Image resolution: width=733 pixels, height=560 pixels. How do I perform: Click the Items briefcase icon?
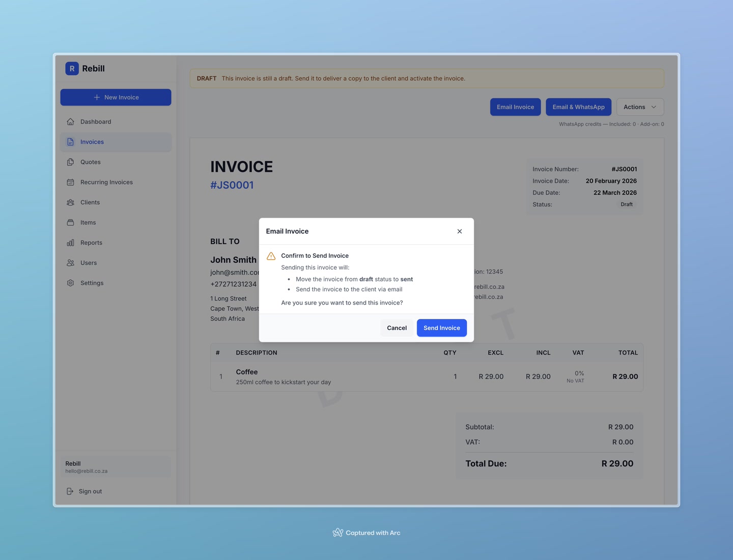tap(70, 222)
